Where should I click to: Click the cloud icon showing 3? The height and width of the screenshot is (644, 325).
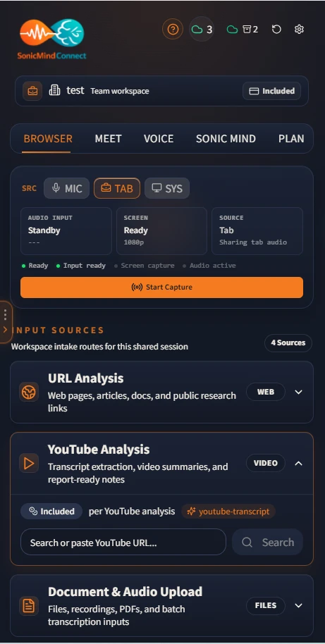tap(202, 29)
